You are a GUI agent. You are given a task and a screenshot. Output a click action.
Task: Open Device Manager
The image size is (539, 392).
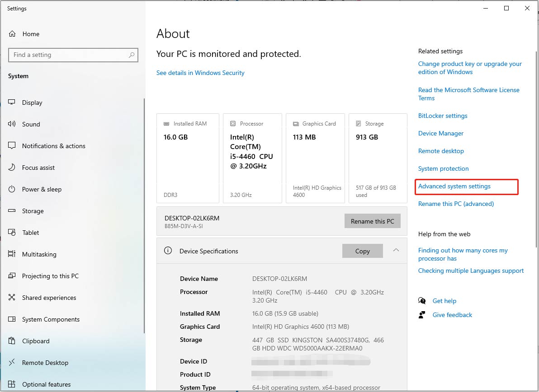pyautogui.click(x=440, y=133)
